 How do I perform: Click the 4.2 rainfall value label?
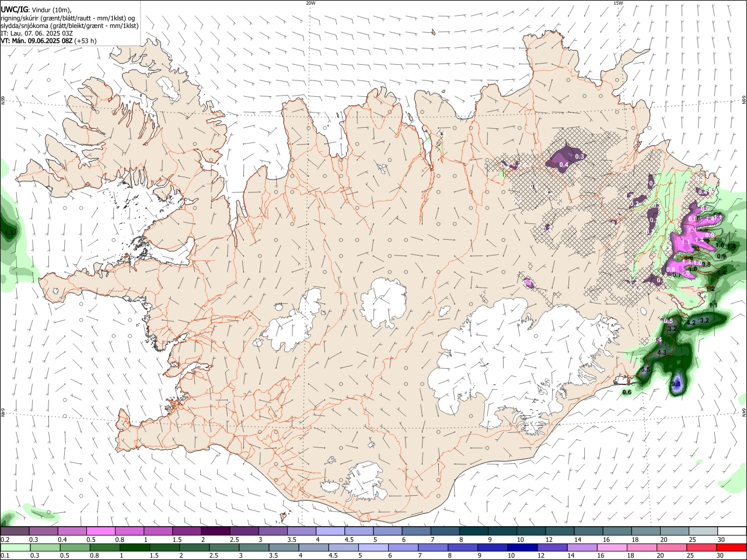click(x=691, y=323)
